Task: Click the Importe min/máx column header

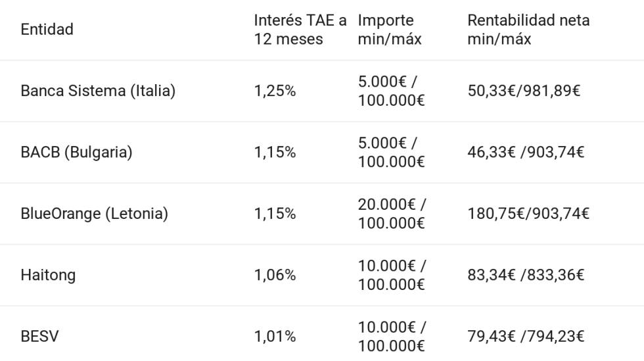Action: click(390, 30)
